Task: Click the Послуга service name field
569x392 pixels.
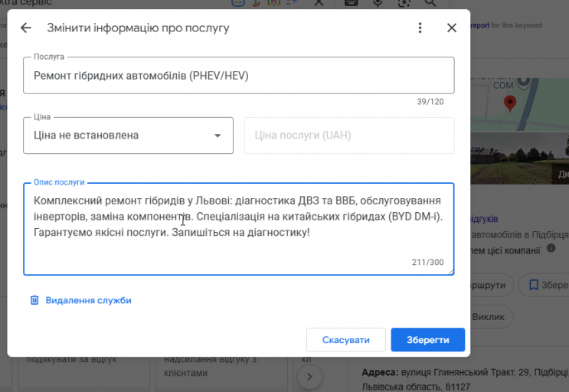Action: pos(239,76)
